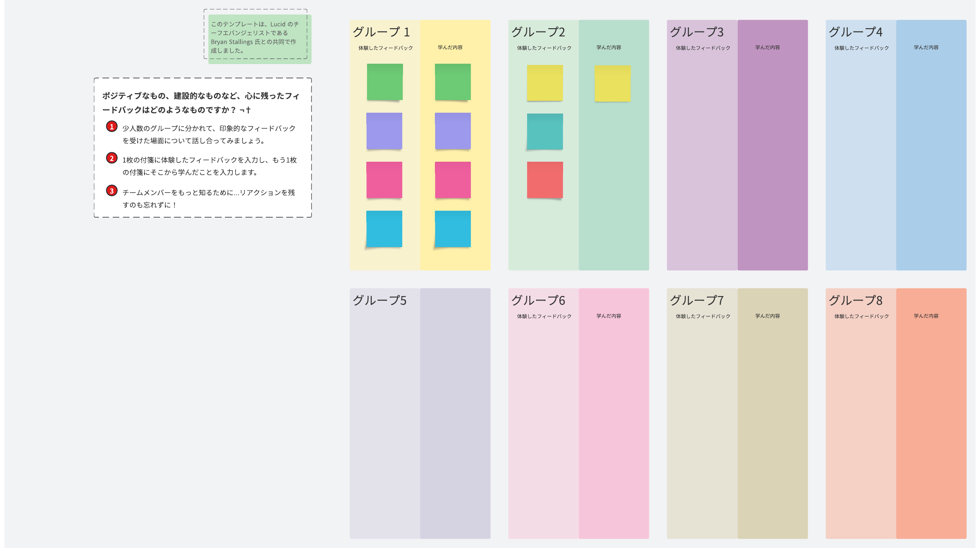This screenshot has height=548, width=980.
Task: Click the red number 2 step badge
Action: (x=111, y=158)
